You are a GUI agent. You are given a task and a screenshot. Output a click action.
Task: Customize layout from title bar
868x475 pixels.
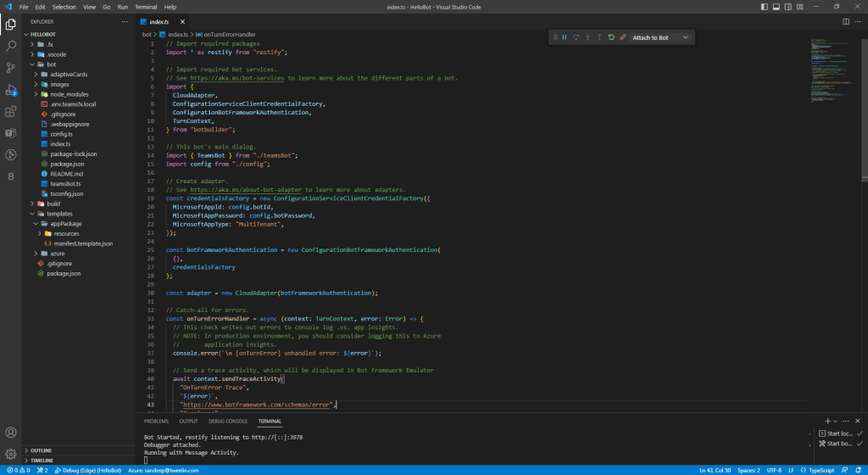tap(800, 7)
